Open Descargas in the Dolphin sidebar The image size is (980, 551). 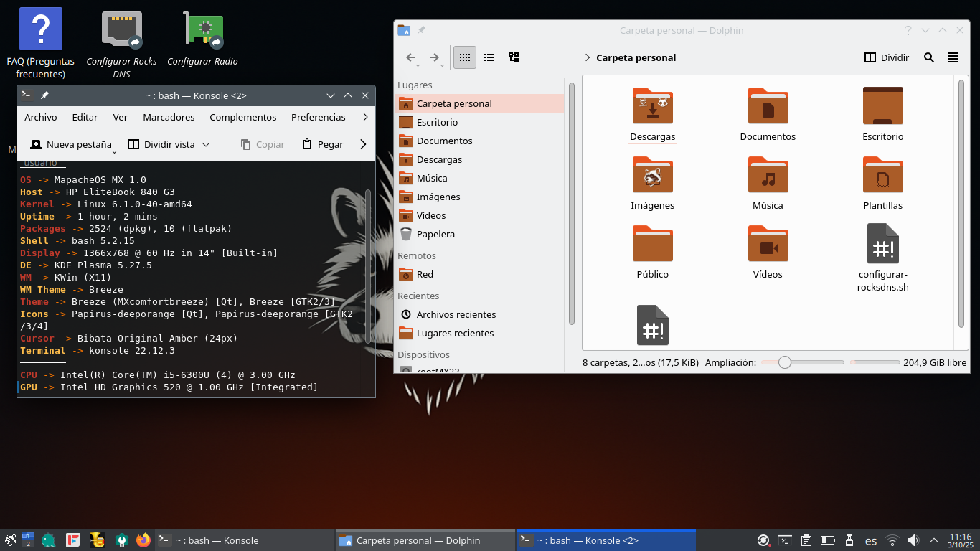(x=481, y=159)
